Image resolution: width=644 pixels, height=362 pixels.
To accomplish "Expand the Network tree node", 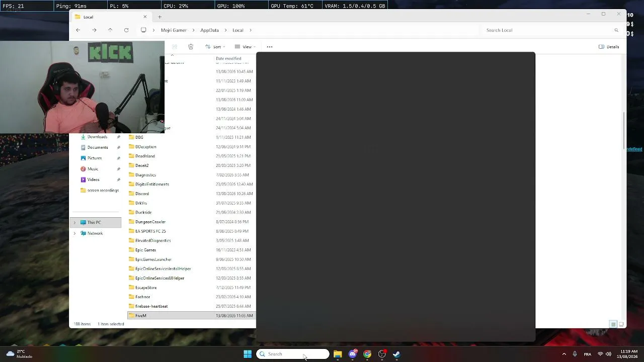I will click(x=74, y=233).
